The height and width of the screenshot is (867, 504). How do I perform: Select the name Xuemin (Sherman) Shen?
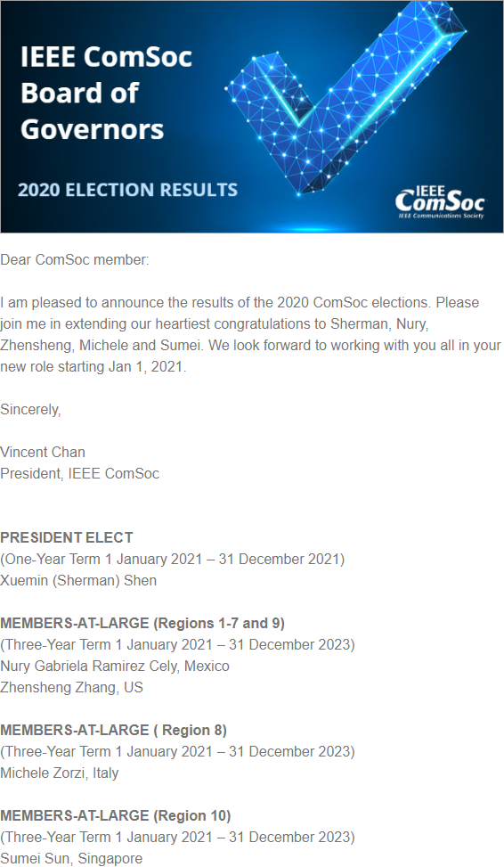(78, 581)
